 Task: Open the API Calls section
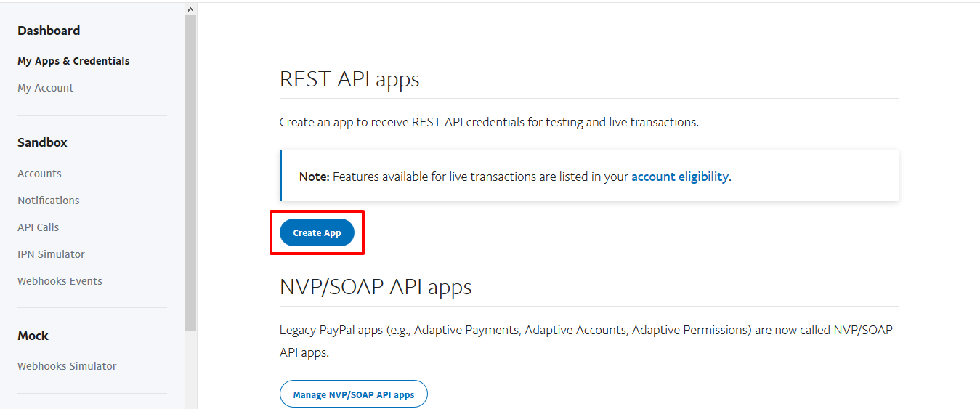[x=38, y=227]
